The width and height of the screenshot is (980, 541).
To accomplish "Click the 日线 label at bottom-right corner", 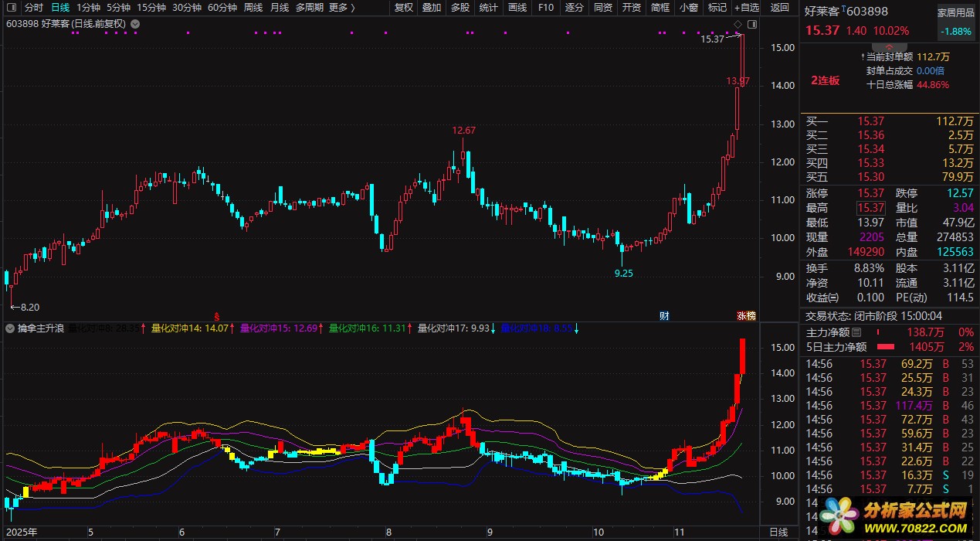I will tap(778, 532).
